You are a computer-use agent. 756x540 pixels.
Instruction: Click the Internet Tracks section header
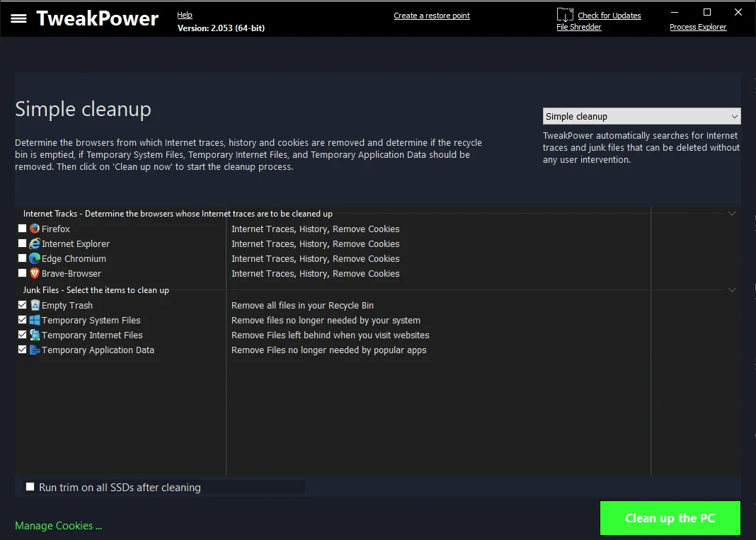point(178,214)
